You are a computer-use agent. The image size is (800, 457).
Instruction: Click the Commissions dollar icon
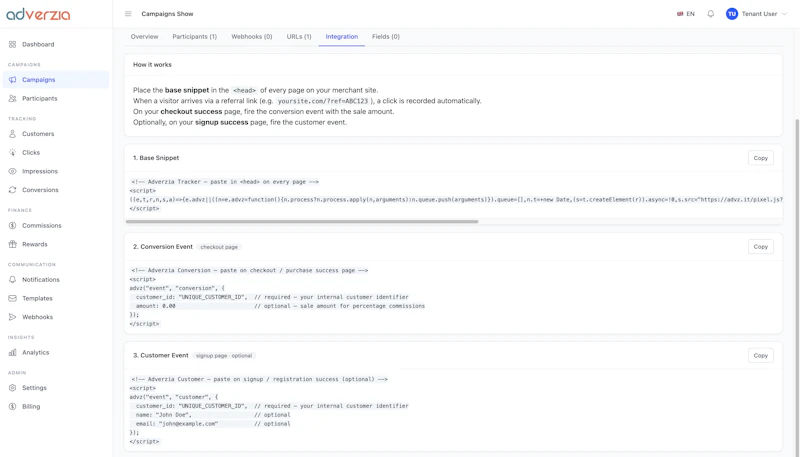pos(12,225)
